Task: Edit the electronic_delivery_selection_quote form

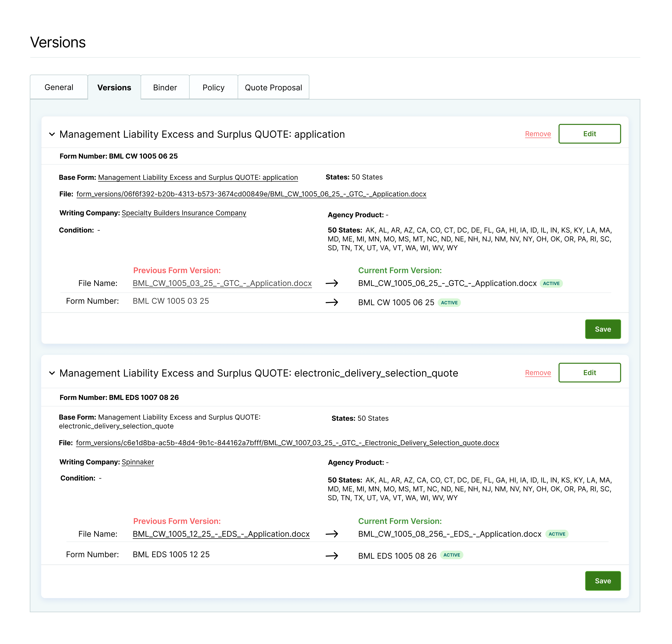Action: pyautogui.click(x=589, y=373)
